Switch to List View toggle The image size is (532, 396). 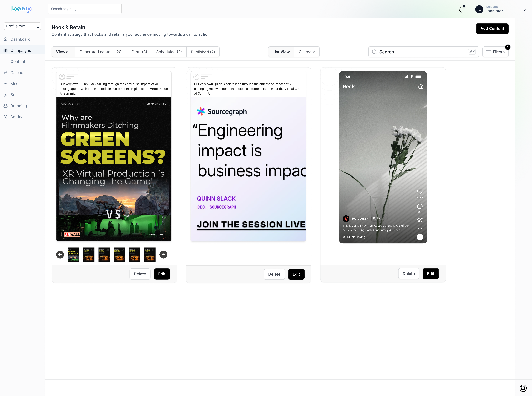coord(281,52)
